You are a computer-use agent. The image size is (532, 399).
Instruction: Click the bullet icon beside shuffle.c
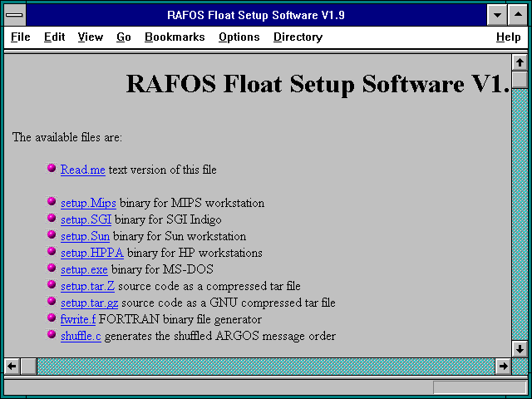[x=52, y=334]
